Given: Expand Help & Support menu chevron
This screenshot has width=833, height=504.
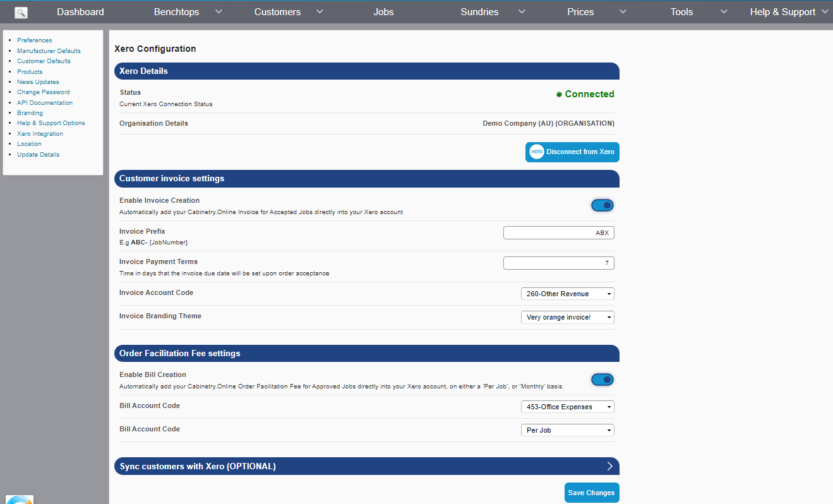Looking at the screenshot, I should tap(825, 11).
